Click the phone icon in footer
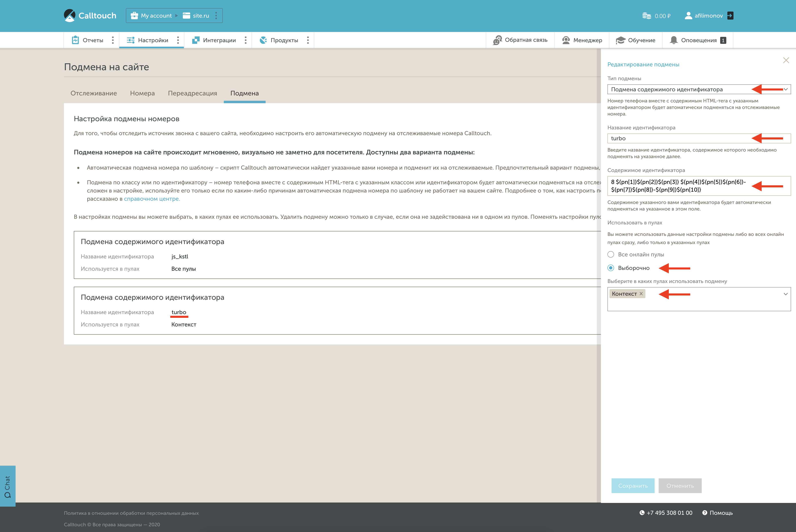This screenshot has width=796, height=532. tap(642, 513)
